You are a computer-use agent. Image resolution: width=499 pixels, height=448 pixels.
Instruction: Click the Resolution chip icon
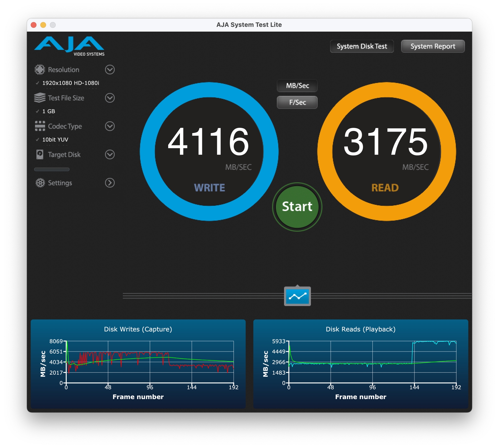40,70
